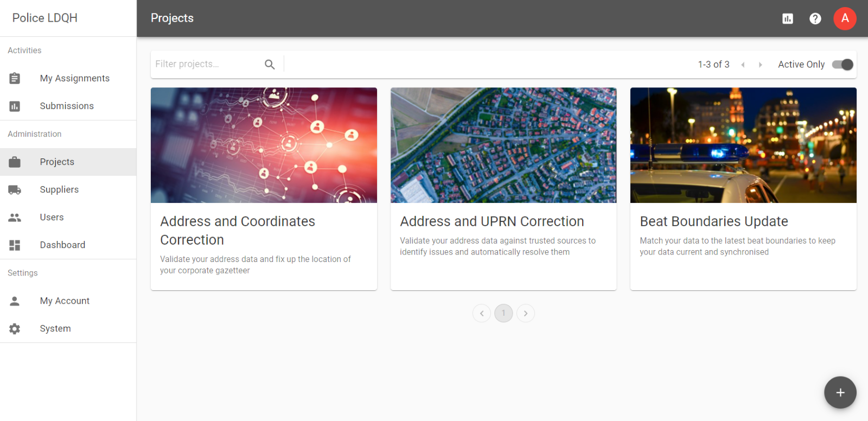The width and height of the screenshot is (868, 421).
Task: Add a new project with plus button
Action: click(840, 392)
